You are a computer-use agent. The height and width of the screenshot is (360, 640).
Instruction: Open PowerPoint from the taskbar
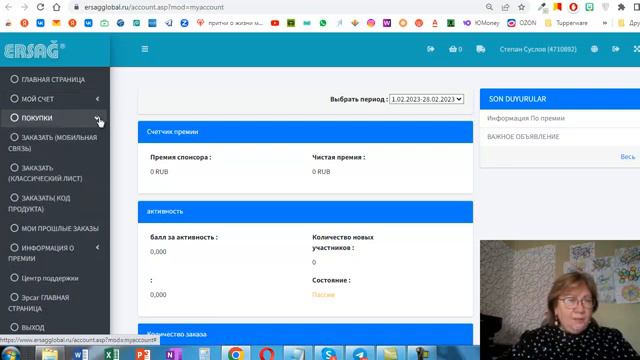coord(142,353)
